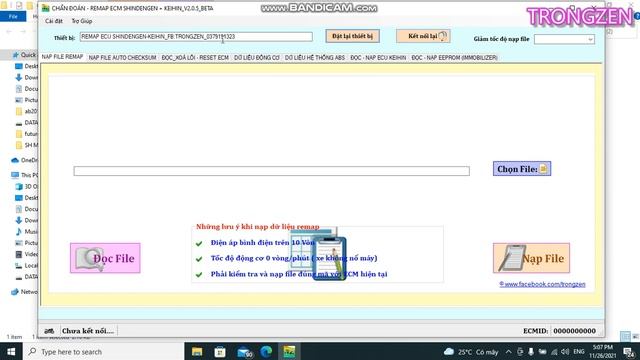Open the File tab in the Explorer window
The width and height of the screenshot is (640, 360).
pyautogui.click(x=13, y=16)
